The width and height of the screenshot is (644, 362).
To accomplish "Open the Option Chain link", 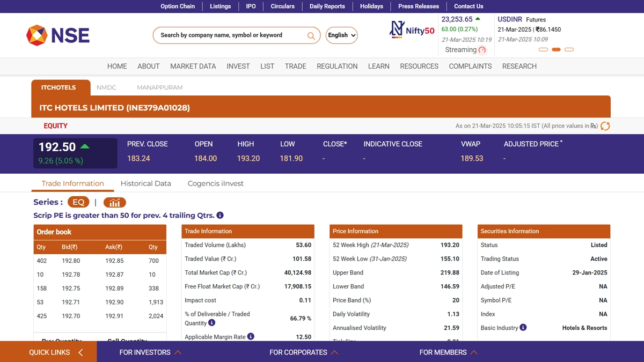I will click(x=178, y=6).
